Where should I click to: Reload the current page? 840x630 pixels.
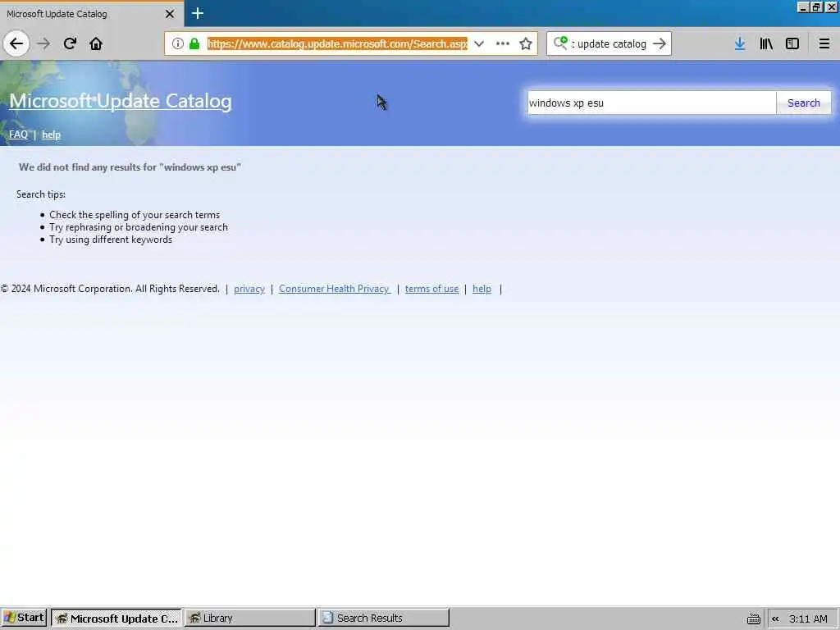point(70,43)
